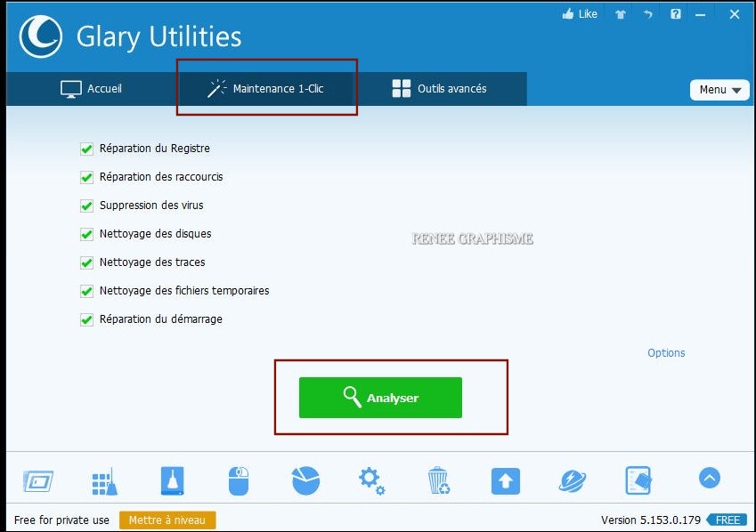Viewport: 756px width, 532px height.
Task: Click the Réparation du Registre label
Action: [155, 149]
